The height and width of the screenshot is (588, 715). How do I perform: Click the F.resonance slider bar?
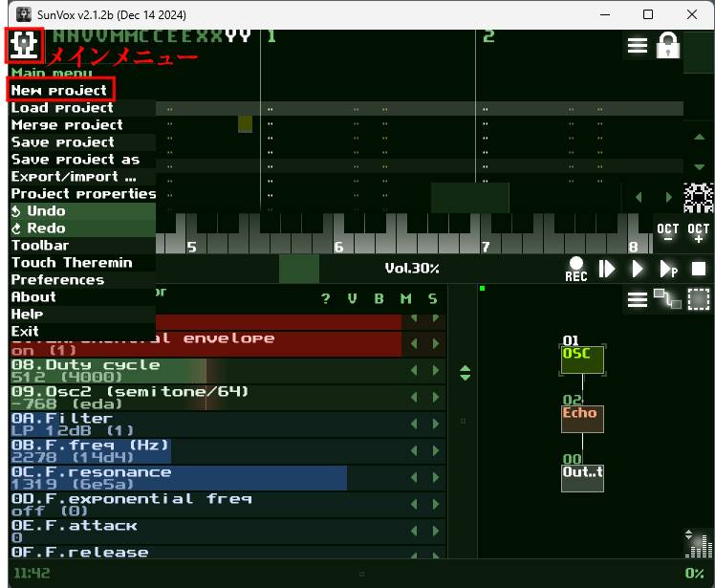(206, 478)
